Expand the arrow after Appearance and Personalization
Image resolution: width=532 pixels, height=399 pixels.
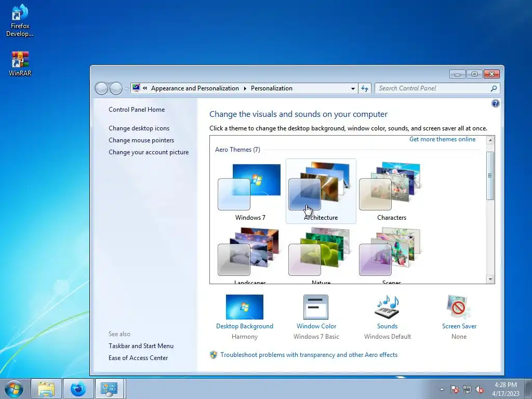point(245,88)
